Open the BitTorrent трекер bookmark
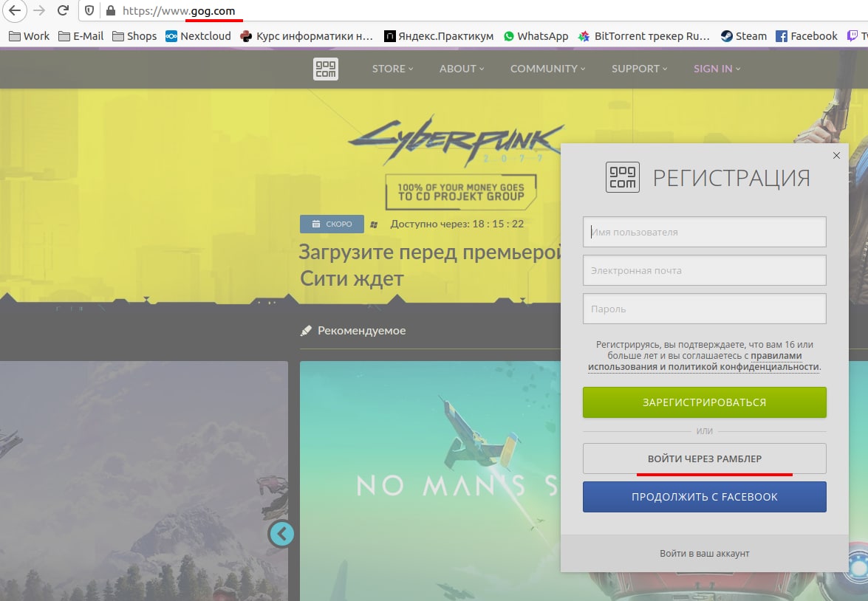868x601 pixels. point(644,36)
